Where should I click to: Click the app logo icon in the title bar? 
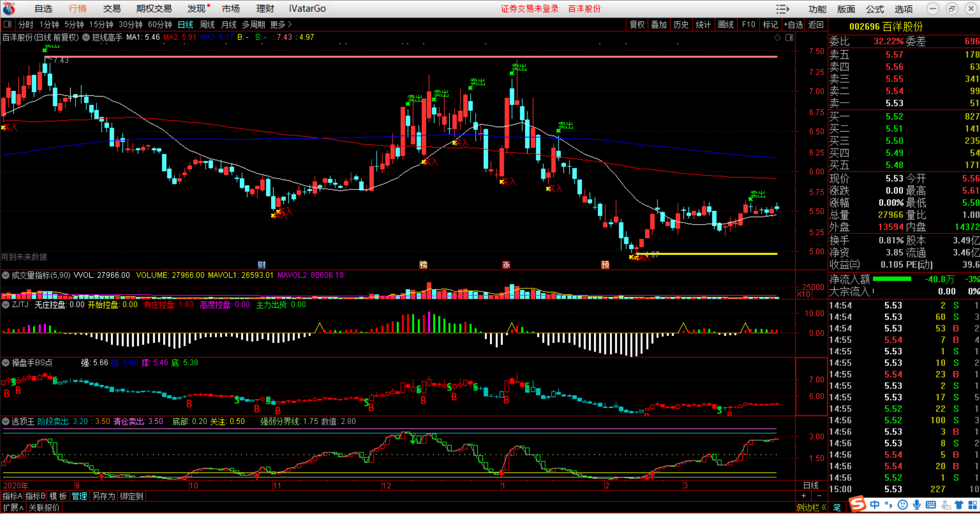coord(9,8)
